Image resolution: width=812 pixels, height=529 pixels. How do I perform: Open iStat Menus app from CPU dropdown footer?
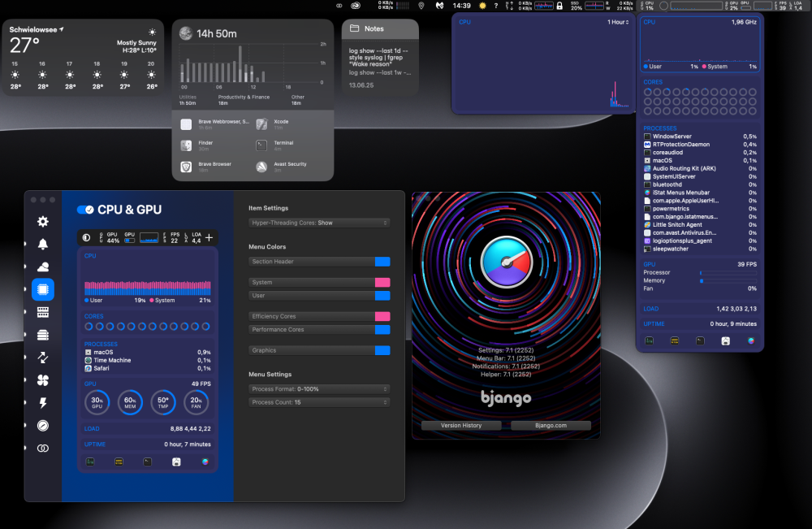tap(751, 340)
